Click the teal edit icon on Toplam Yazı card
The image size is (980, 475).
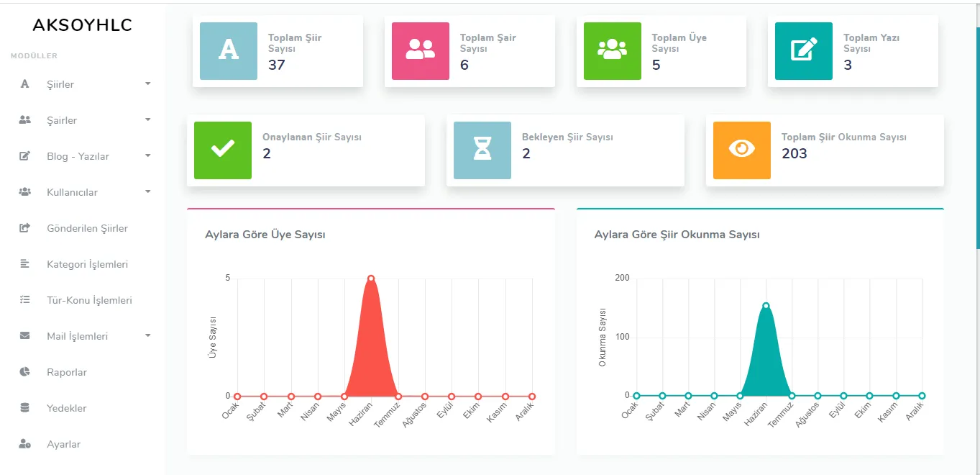click(804, 51)
